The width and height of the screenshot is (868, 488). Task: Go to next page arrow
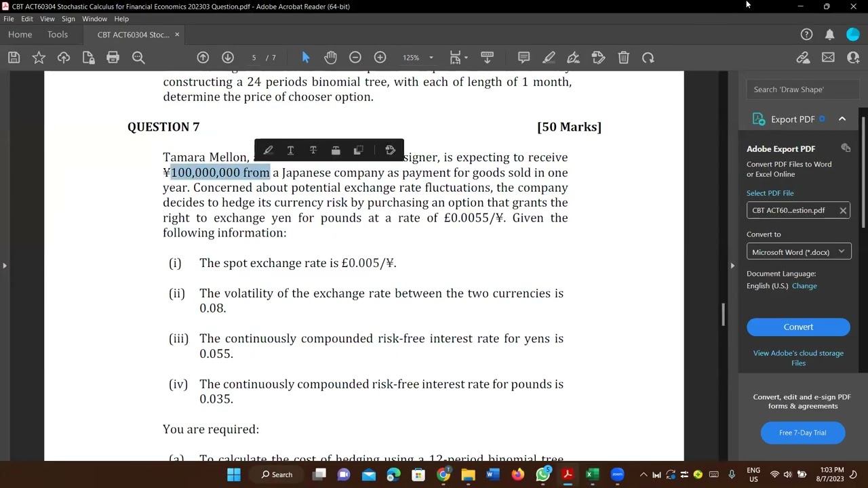click(x=228, y=58)
